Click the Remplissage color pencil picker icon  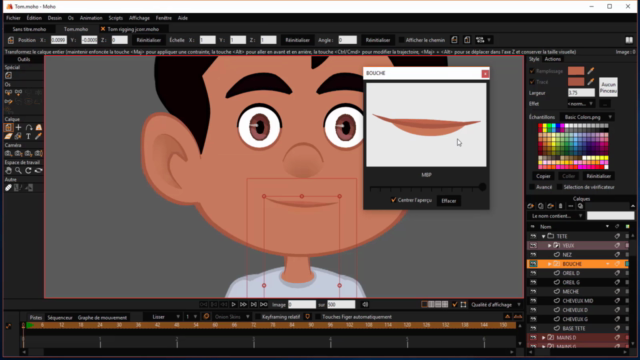coord(591,71)
